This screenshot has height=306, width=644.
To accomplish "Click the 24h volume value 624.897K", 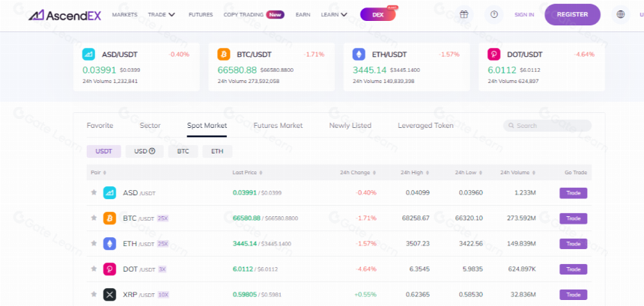I will [x=520, y=269].
